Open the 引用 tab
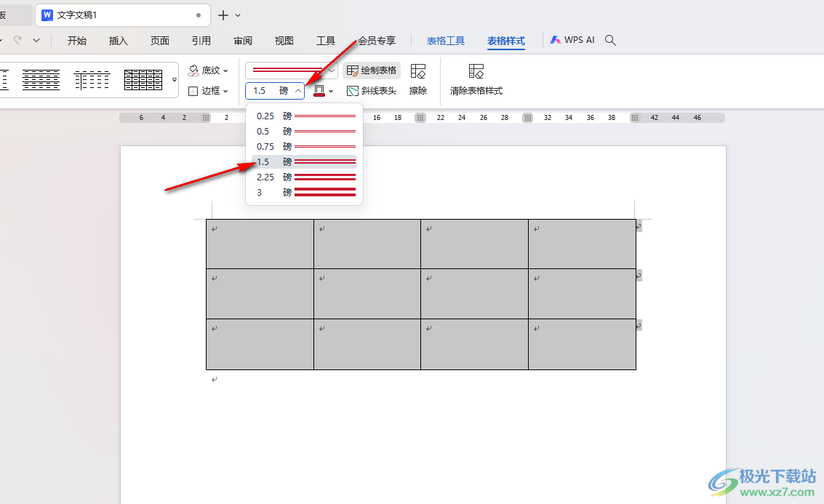The height and width of the screenshot is (504, 824). [x=201, y=41]
